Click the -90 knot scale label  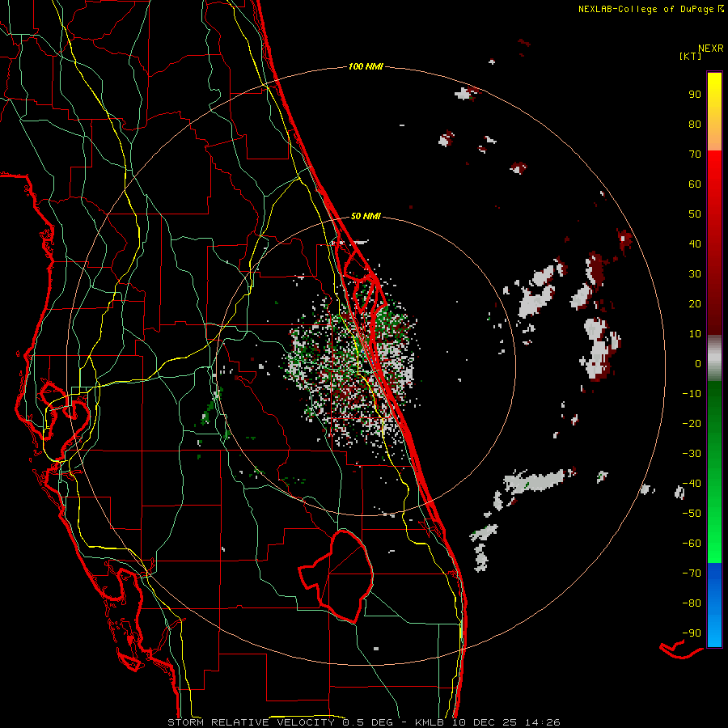(x=692, y=633)
